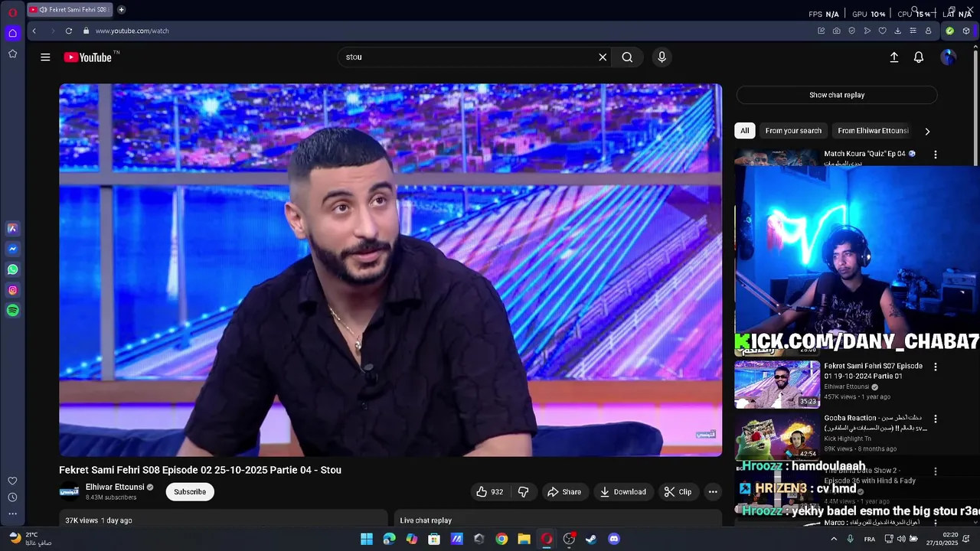Image resolution: width=980 pixels, height=551 pixels.
Task: Select From Elhiwar Ettounsi chip
Action: point(873,131)
